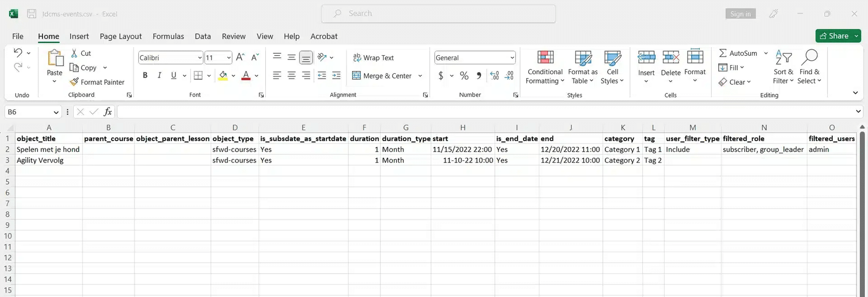868x297 pixels.
Task: Apply the Borders icon
Action: pyautogui.click(x=198, y=75)
